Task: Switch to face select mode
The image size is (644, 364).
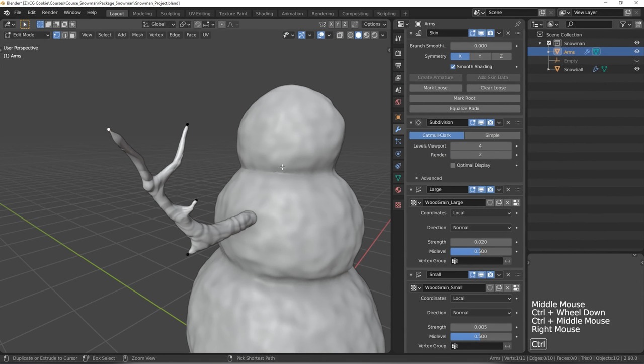Action: [x=72, y=35]
